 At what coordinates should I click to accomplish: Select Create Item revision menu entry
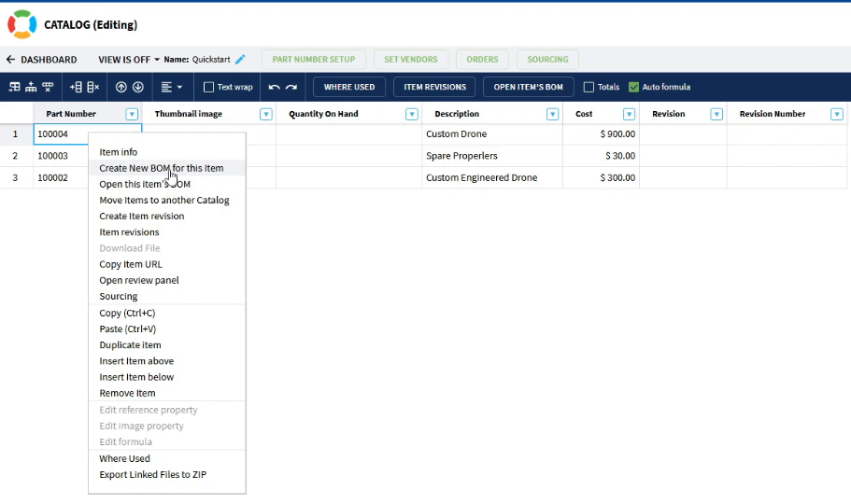click(x=167, y=216)
